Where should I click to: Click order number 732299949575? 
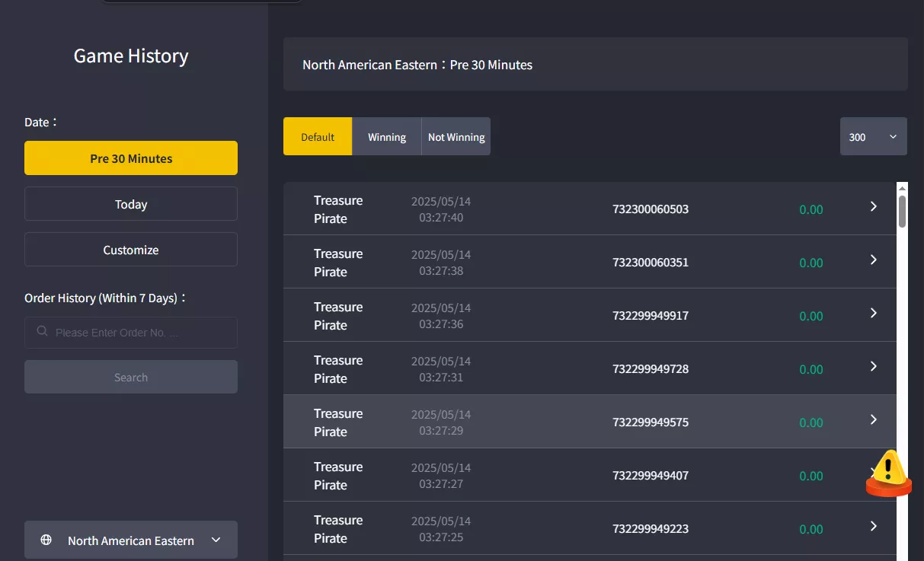coord(651,422)
